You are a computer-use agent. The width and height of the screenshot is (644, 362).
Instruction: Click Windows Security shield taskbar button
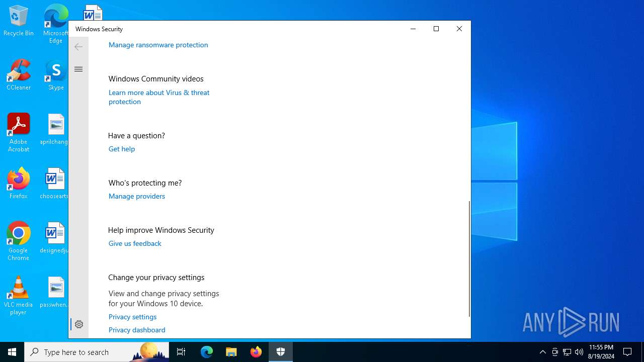pyautogui.click(x=281, y=352)
